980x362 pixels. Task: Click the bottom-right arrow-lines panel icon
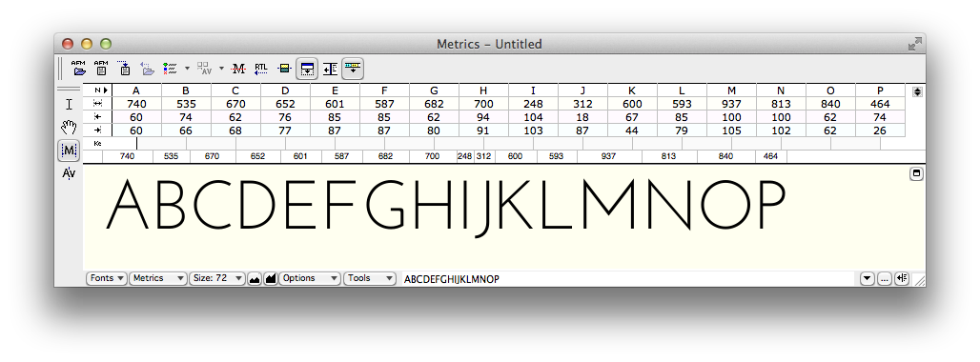[x=902, y=279]
